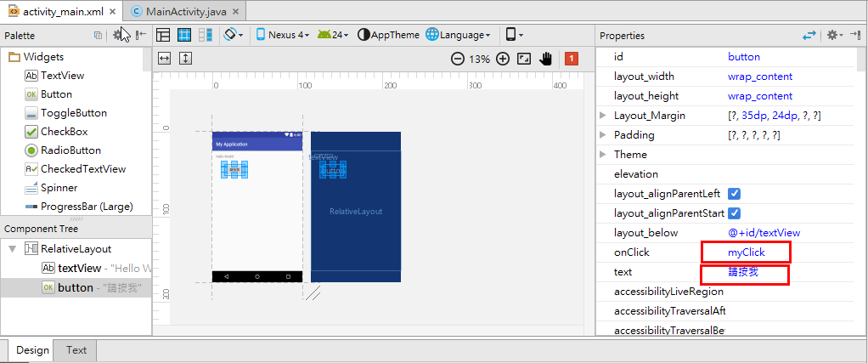Edit the text property value
The image size is (868, 363).
point(743,272)
